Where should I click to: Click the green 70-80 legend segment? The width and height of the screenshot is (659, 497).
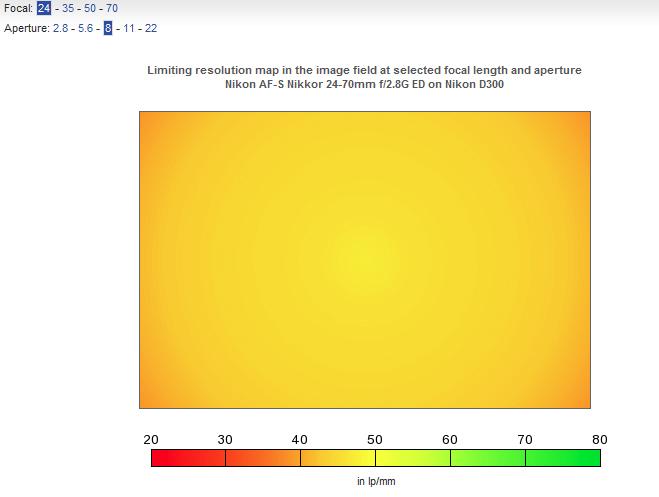click(563, 458)
